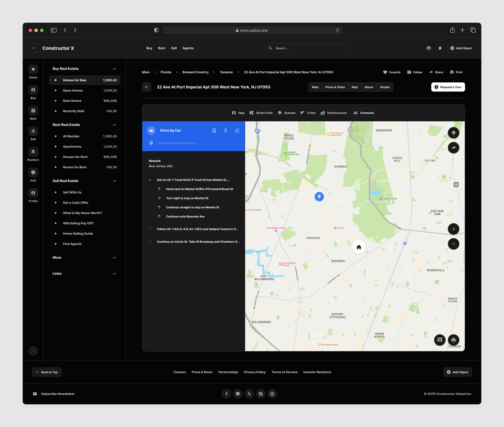Open the About tab
This screenshot has width=504, height=427.
click(369, 87)
